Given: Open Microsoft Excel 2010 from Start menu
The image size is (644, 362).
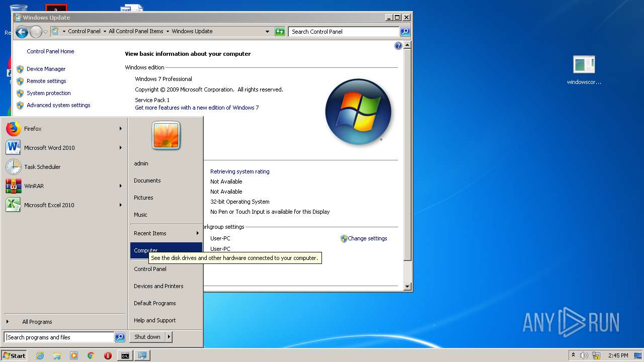Looking at the screenshot, I should pos(63,205).
